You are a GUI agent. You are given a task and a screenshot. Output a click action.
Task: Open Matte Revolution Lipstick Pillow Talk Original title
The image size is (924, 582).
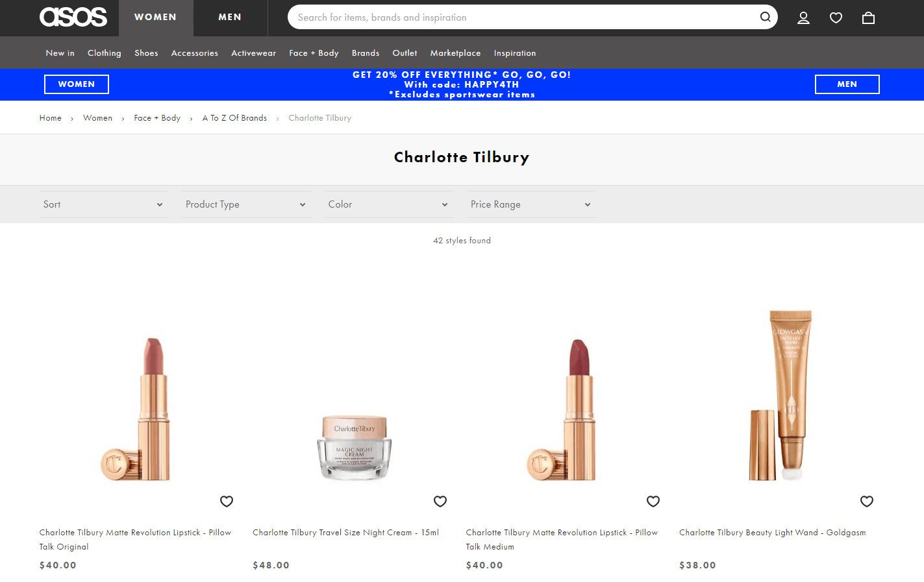click(135, 540)
